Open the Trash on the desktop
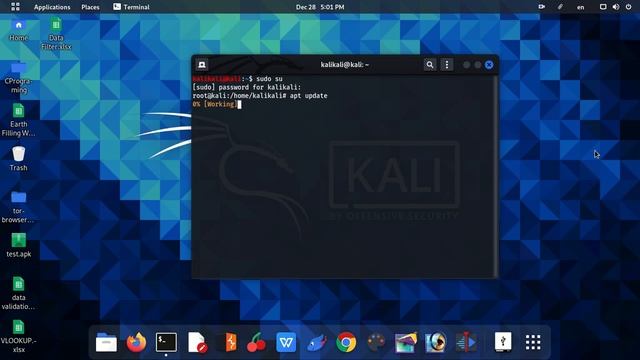This screenshot has height=360, width=640. point(18,159)
